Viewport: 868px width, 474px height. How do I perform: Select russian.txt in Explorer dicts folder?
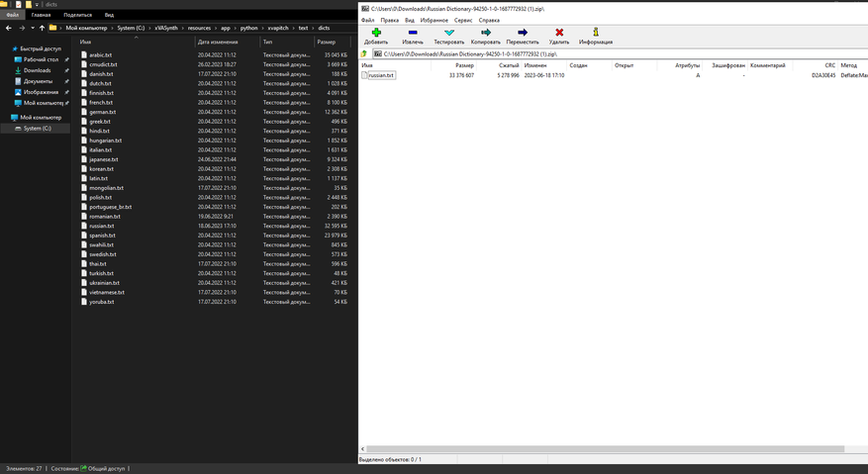pos(101,226)
